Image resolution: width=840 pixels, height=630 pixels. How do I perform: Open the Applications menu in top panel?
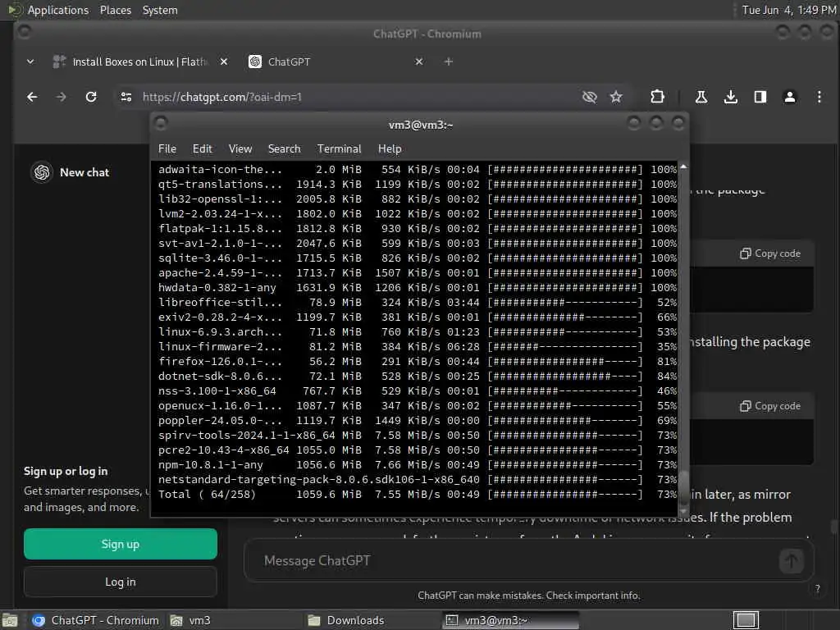(58, 10)
